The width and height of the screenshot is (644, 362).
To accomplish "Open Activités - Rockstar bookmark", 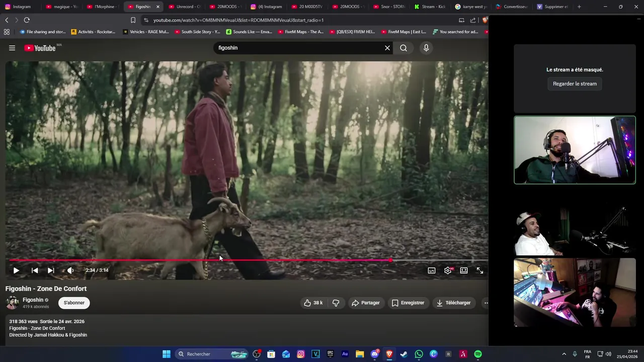I will pos(93,32).
